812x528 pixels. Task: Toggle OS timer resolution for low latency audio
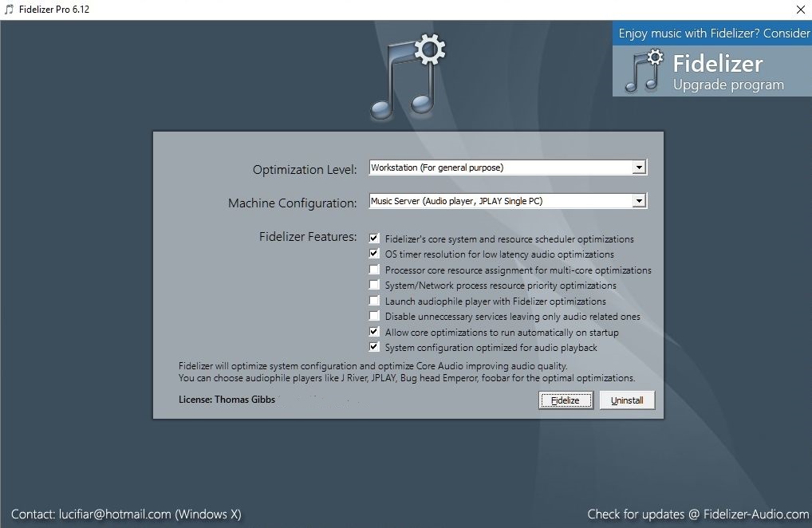374,254
